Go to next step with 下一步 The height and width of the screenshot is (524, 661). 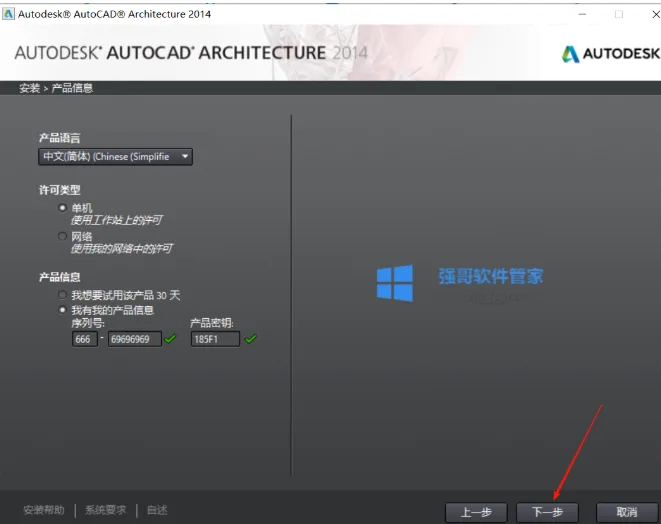547,512
